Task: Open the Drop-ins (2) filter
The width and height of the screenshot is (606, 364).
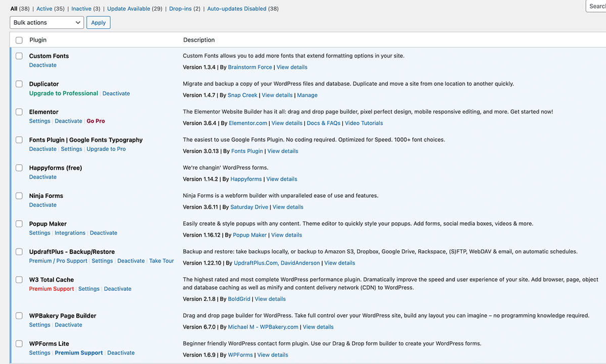Action: tap(185, 9)
